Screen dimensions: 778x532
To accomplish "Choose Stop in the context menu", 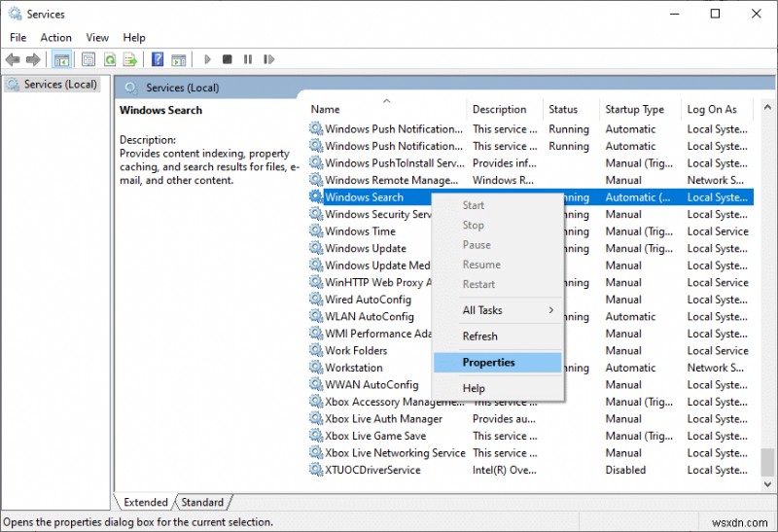I will pos(498,225).
